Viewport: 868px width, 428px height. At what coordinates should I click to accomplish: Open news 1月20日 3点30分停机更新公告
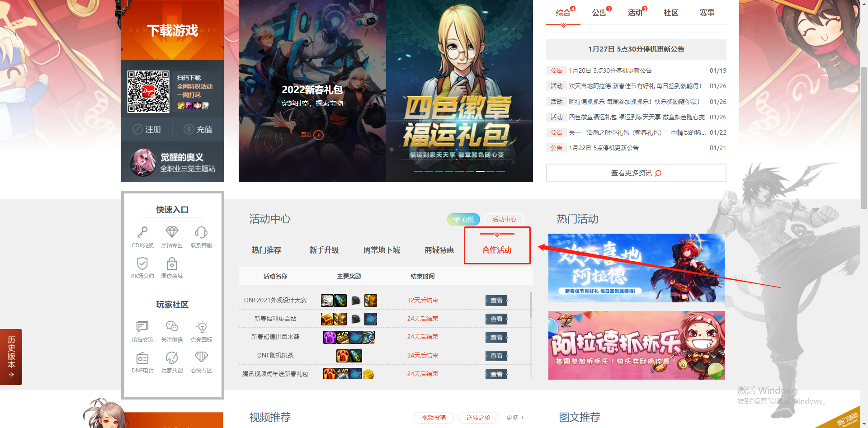click(x=610, y=71)
